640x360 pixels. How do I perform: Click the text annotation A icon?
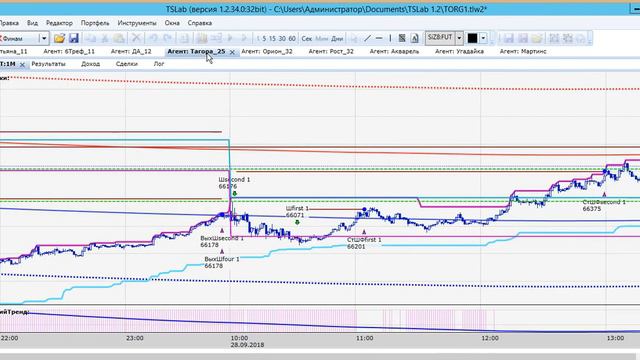coord(415,38)
